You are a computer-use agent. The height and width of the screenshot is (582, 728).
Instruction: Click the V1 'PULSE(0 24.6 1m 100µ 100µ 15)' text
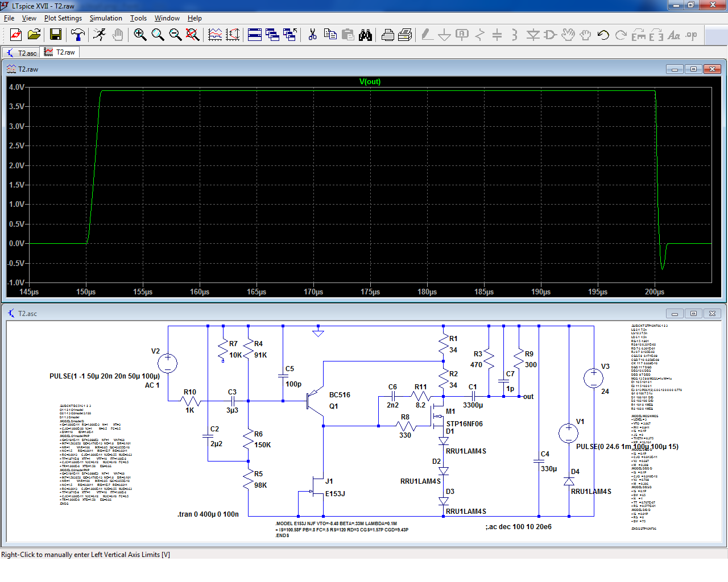pos(627,447)
